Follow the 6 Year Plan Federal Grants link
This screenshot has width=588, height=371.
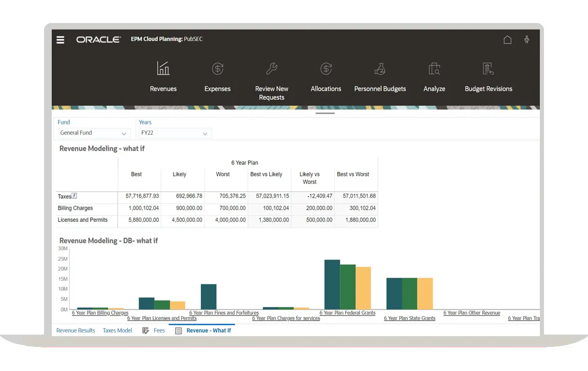pos(348,313)
